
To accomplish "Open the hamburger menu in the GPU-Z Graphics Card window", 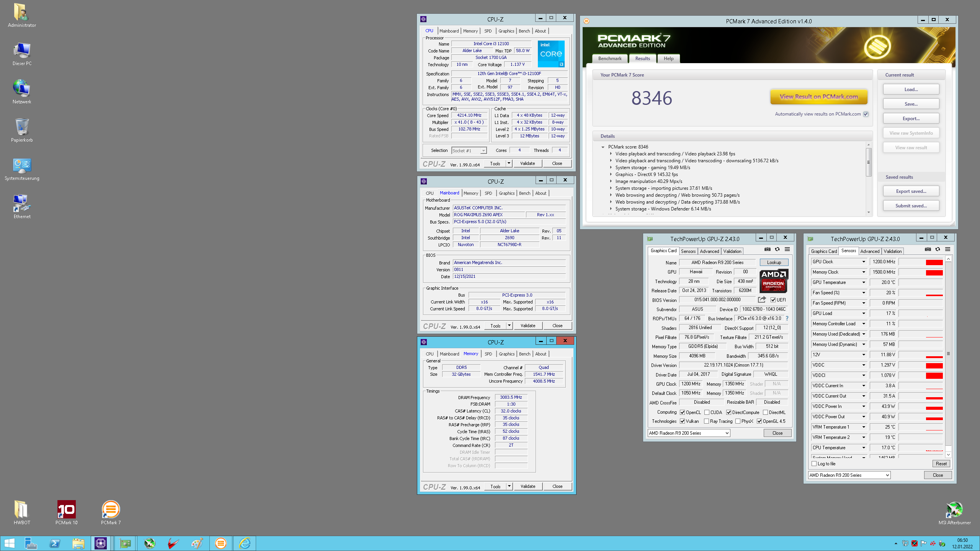I will [787, 249].
